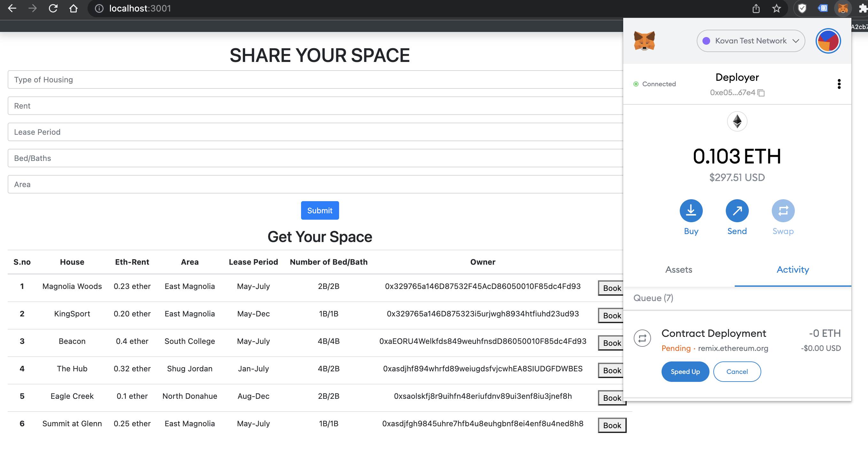The height and width of the screenshot is (470, 868).
Task: Book the Summit at Glenn listing
Action: pos(612,425)
